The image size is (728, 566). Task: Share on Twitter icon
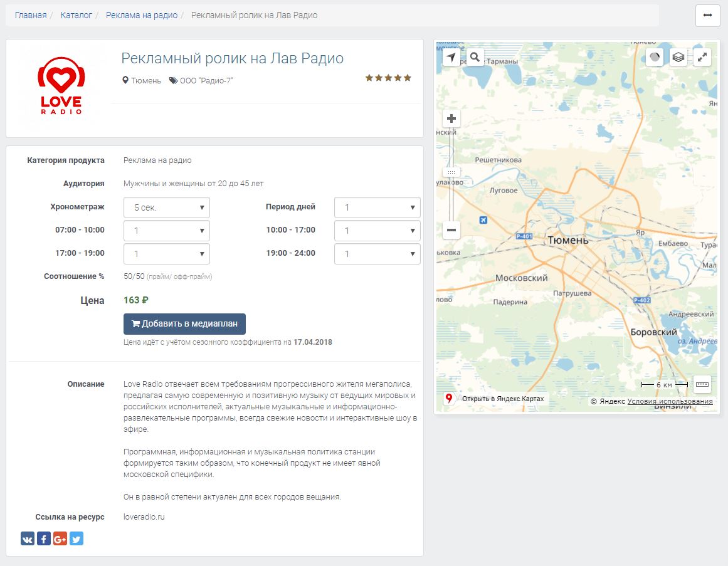[x=76, y=538]
